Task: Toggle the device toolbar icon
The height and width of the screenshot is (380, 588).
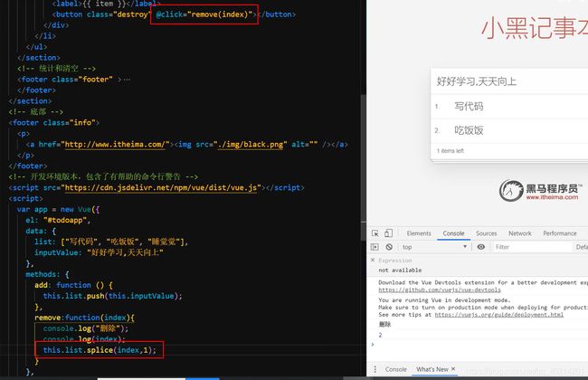Action: pos(388,233)
